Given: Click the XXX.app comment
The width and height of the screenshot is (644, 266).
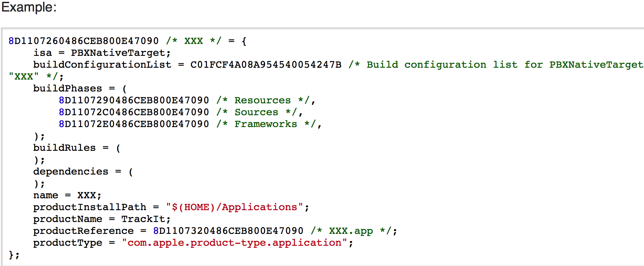Looking at the screenshot, I should (351, 231).
